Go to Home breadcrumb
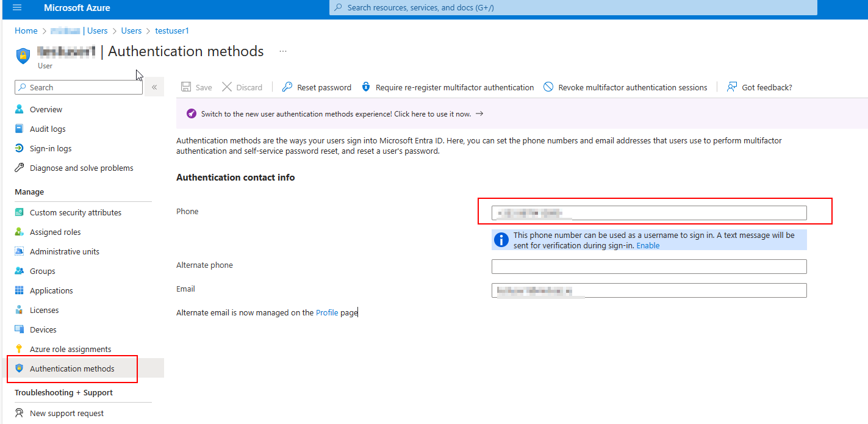This screenshot has height=424, width=868. pos(26,31)
